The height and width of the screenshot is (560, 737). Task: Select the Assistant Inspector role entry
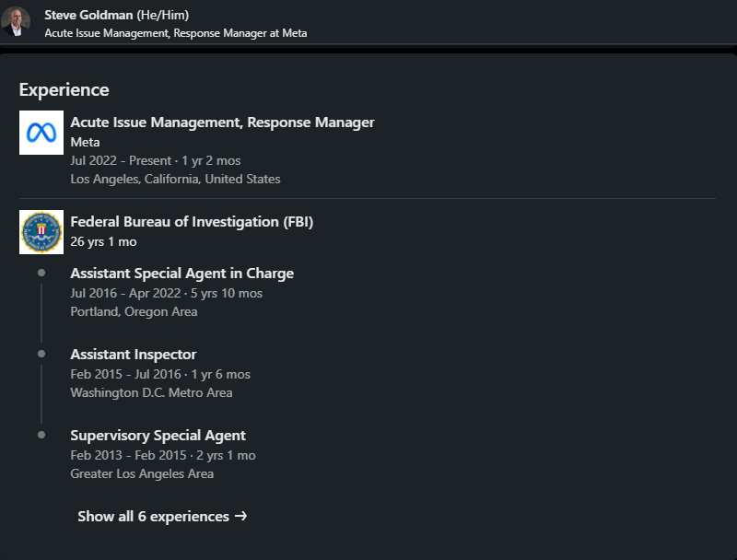133,355
